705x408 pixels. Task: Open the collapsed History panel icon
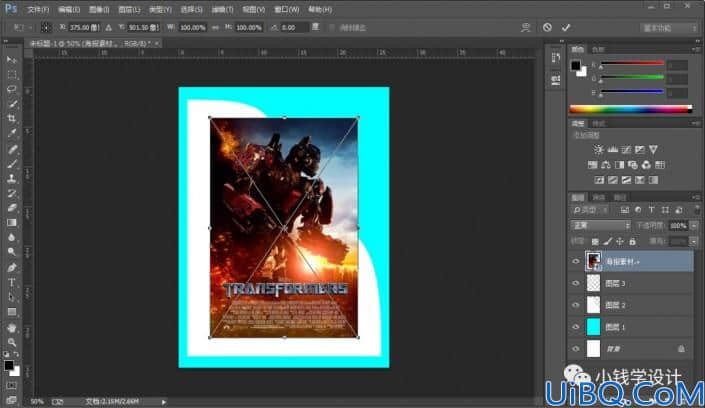(556, 58)
